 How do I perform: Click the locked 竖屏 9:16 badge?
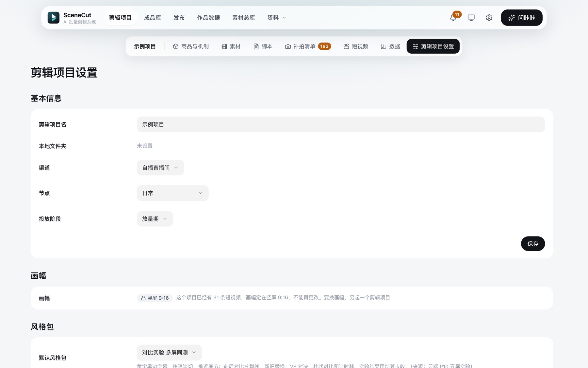155,298
